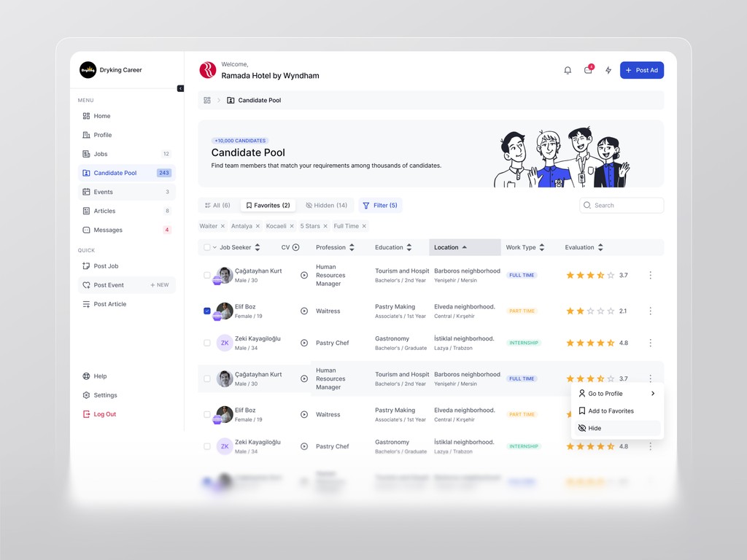Sort by the Education column arrows
The image size is (747, 560).
[409, 247]
